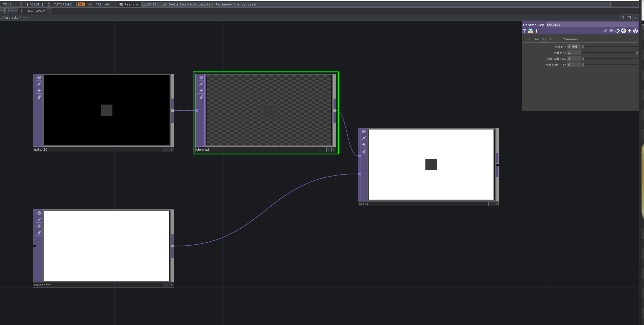This screenshot has width=644, height=325.
Task: Select the three-pane split layout icon
Action: click(8, 11)
